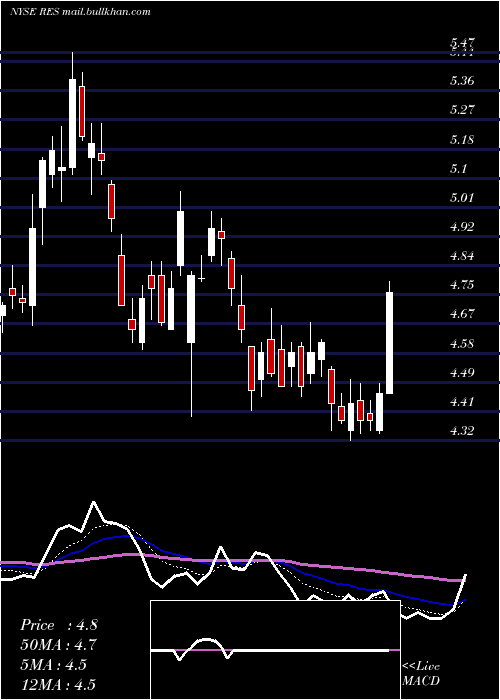This screenshot has width=500, height=700.
Task: Click the tallest white candle near 5.36
Action: (72, 123)
